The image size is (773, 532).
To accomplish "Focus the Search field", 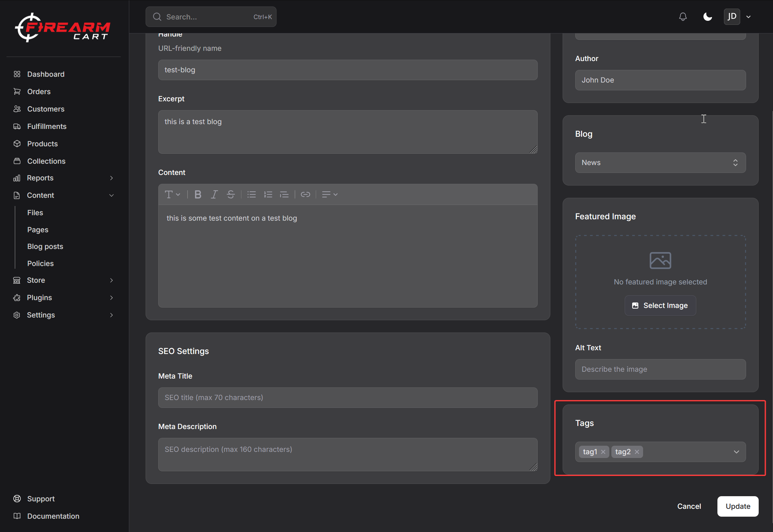I will tap(211, 17).
